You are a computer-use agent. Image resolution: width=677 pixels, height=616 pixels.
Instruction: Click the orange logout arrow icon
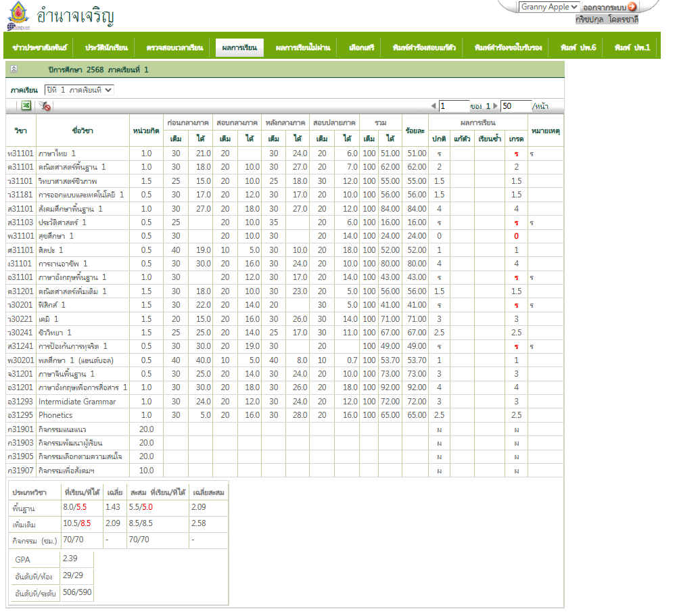point(632,7)
